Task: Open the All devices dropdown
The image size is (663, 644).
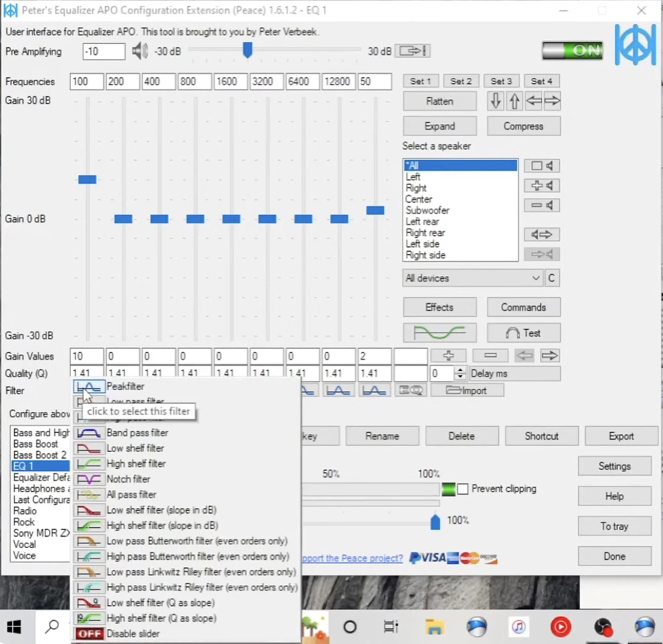Action: [x=473, y=278]
